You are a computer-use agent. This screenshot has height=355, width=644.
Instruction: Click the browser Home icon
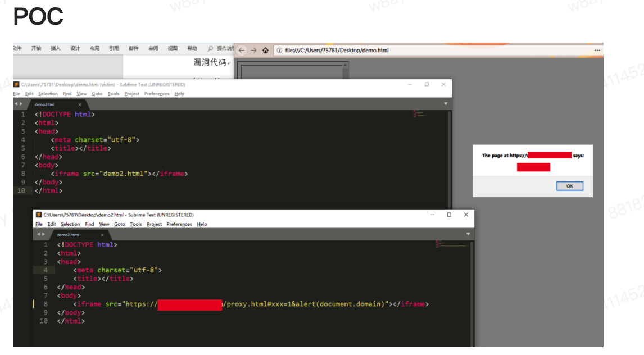click(265, 50)
